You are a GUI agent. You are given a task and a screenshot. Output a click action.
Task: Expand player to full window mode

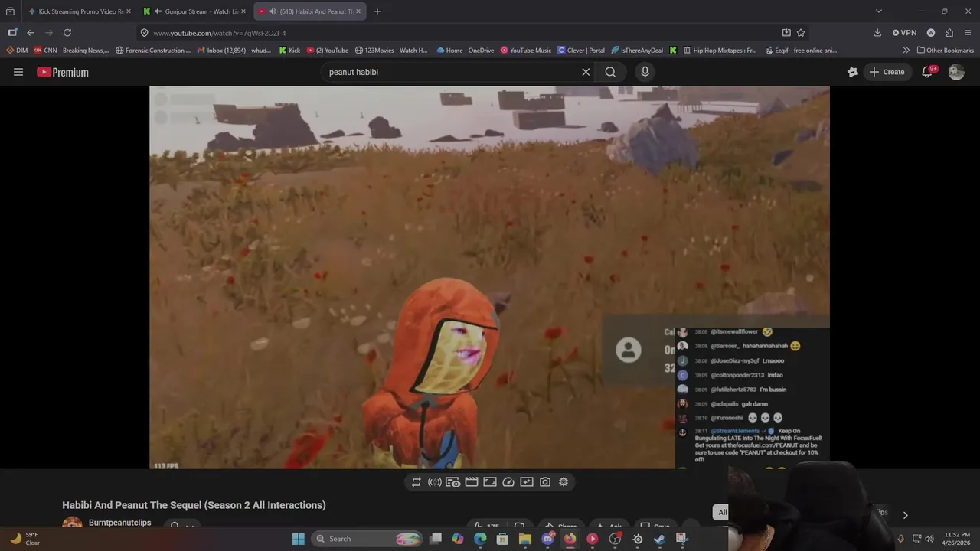coord(490,482)
